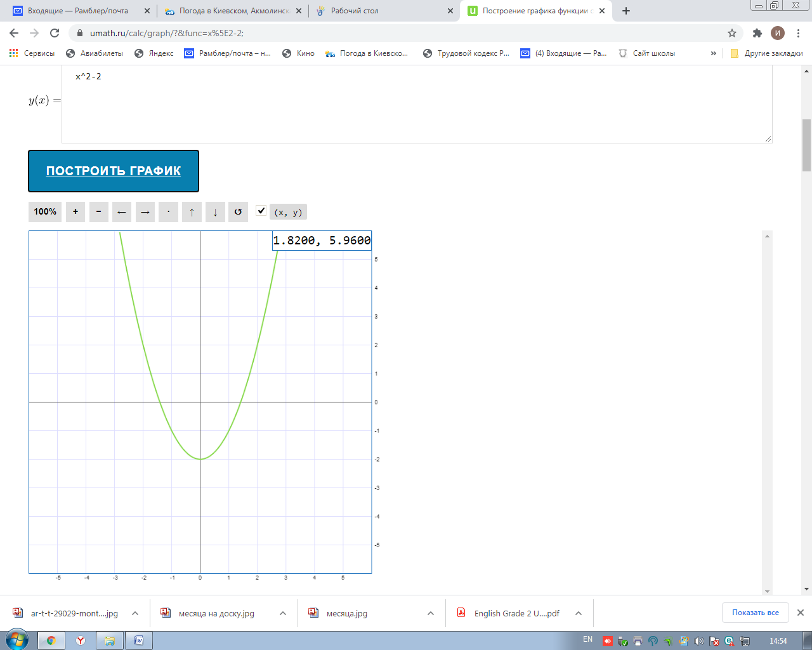Open a new browser tab

pyautogui.click(x=626, y=11)
